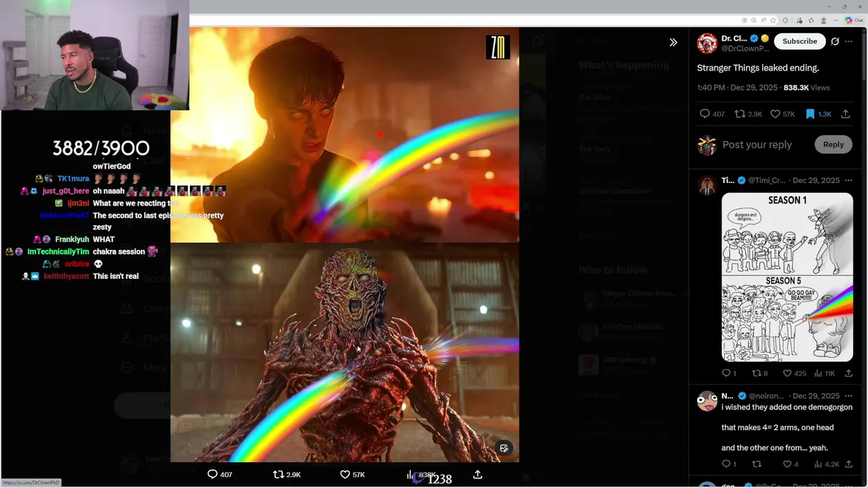Open Copilot Chat button in browser toolbar

pyautogui.click(x=854, y=20)
